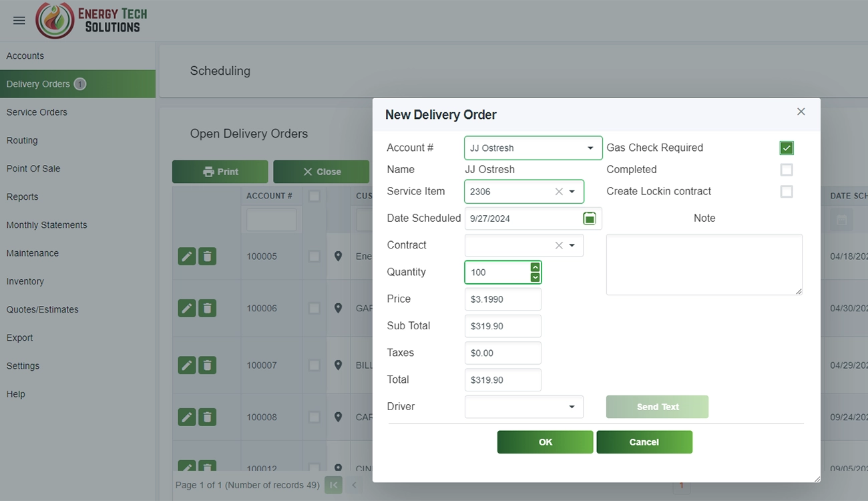This screenshot has width=868, height=501.
Task: Clear the Contract field selection
Action: point(559,245)
